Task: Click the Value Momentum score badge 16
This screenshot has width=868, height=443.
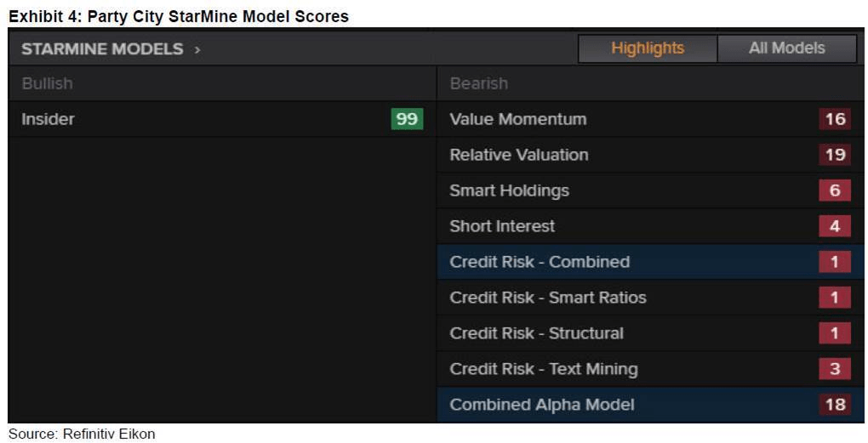Action: [835, 119]
